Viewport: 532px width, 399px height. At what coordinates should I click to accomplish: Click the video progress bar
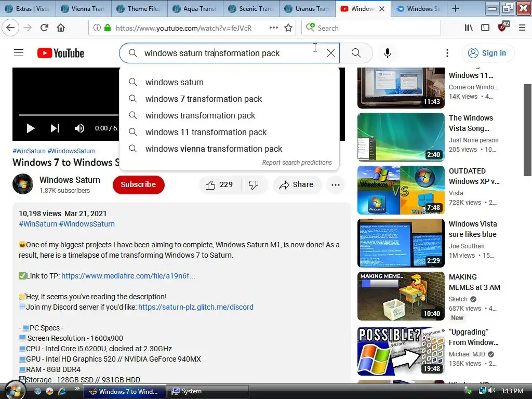click(x=69, y=115)
